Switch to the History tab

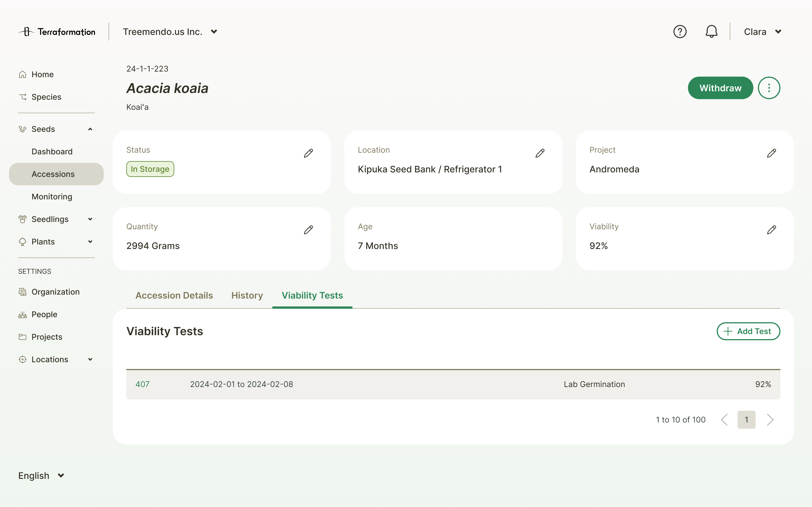pos(247,295)
